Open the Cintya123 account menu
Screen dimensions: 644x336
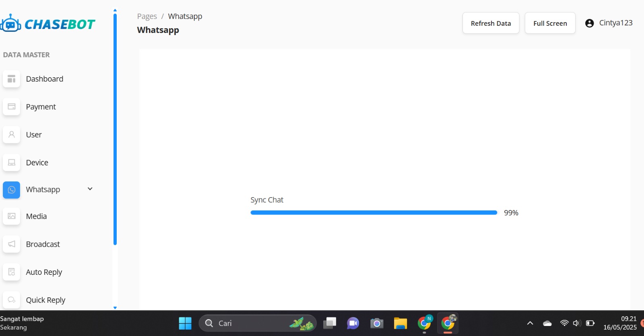[609, 23]
